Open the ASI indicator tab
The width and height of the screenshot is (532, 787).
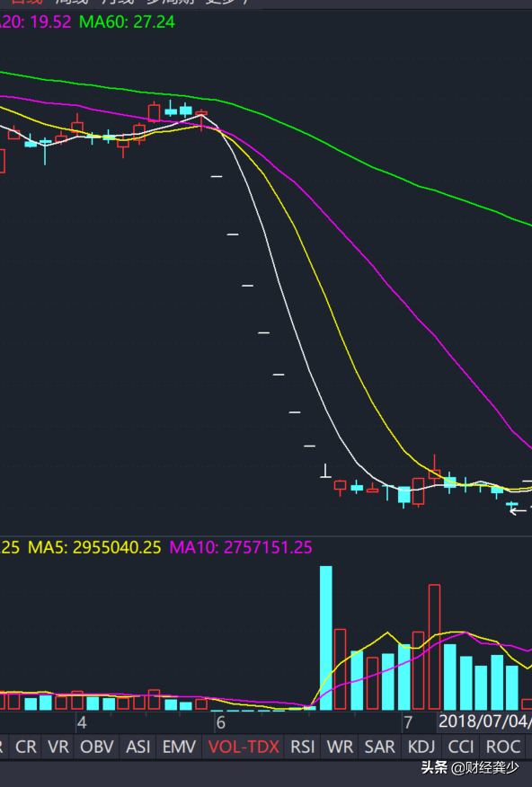(138, 747)
